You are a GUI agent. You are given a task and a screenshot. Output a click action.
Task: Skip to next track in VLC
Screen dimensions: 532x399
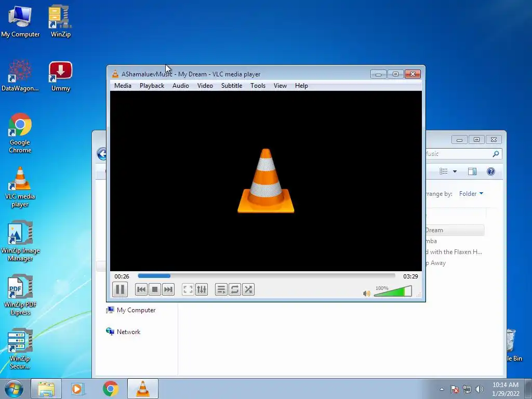[x=168, y=289]
